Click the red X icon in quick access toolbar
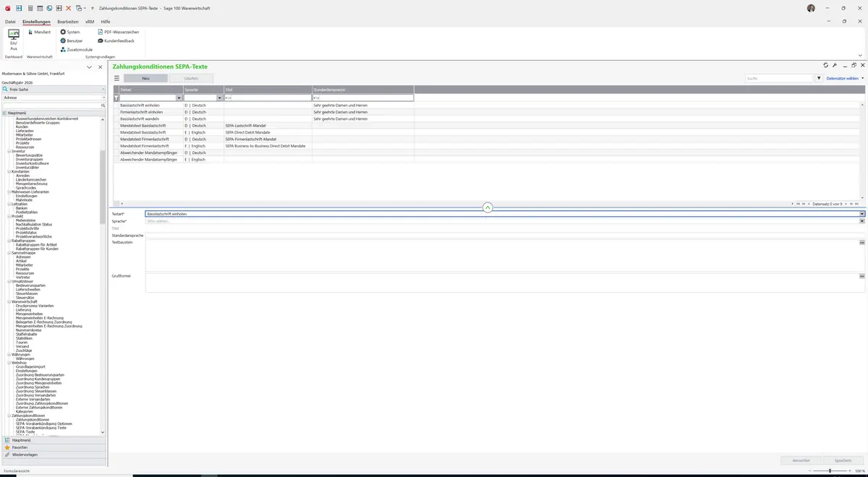 [x=69, y=7]
